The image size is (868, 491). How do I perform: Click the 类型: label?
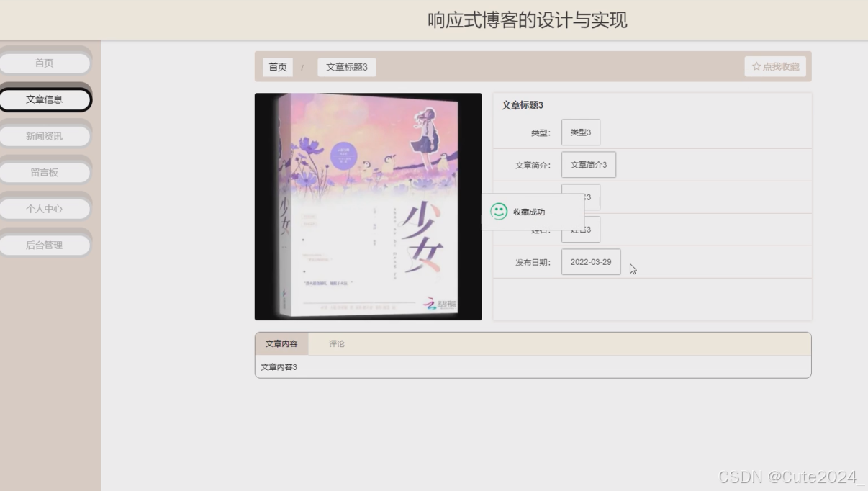click(x=541, y=133)
